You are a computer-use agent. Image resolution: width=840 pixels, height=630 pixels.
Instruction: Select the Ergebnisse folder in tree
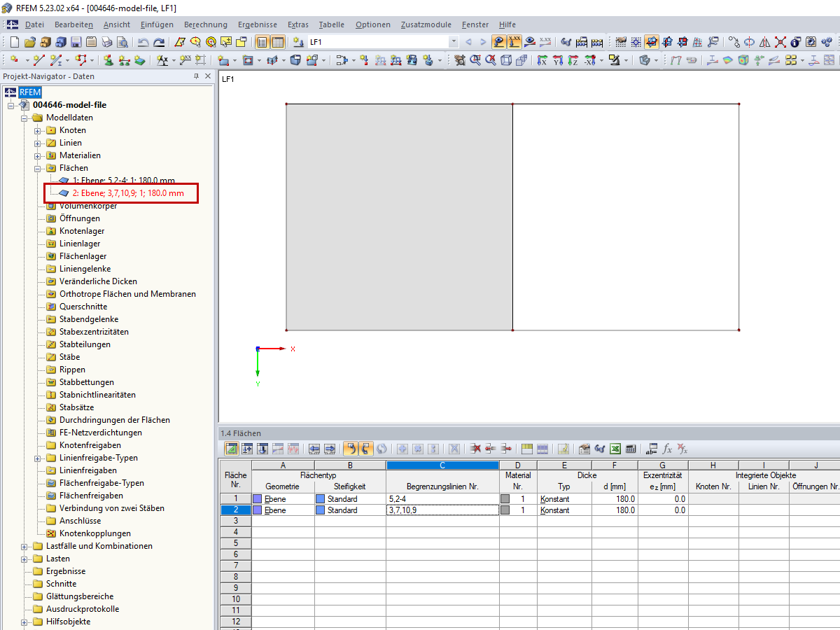coord(66,571)
